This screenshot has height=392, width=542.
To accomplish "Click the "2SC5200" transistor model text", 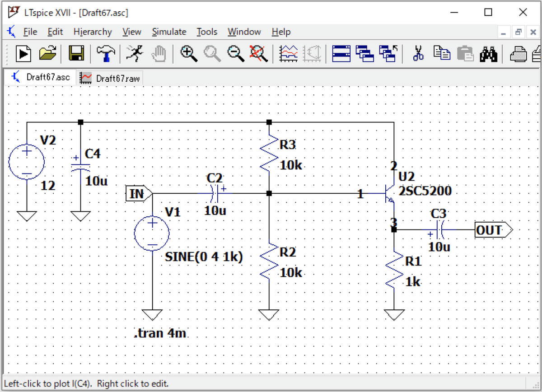I will [x=425, y=191].
